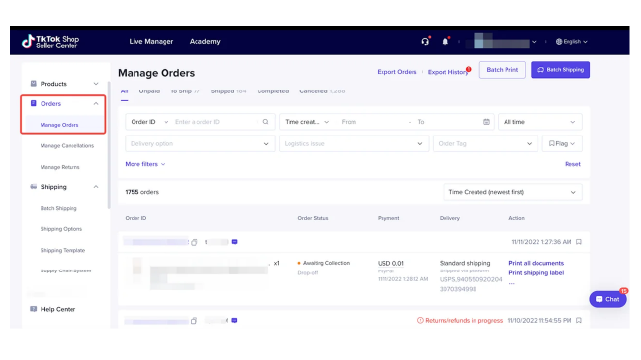The width and height of the screenshot is (641, 360).
Task: Open the notifications bell
Action: [x=445, y=42]
